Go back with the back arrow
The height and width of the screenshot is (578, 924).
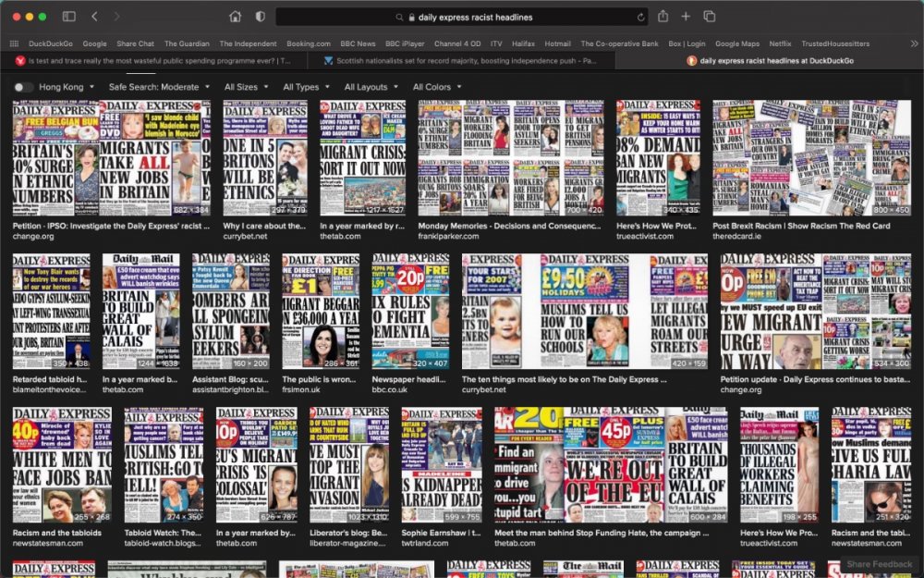pyautogui.click(x=94, y=17)
